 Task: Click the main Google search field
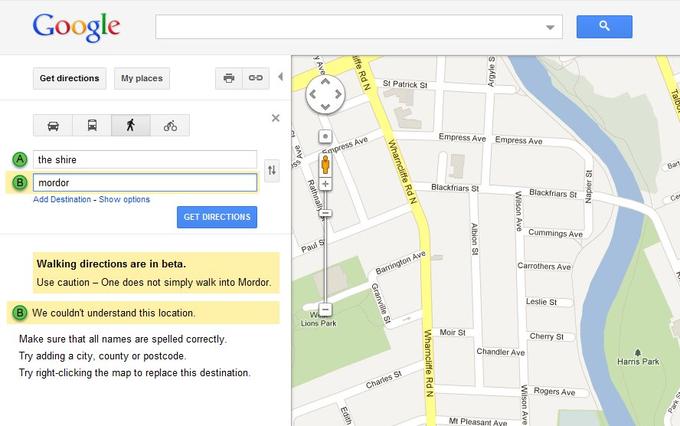click(x=359, y=26)
